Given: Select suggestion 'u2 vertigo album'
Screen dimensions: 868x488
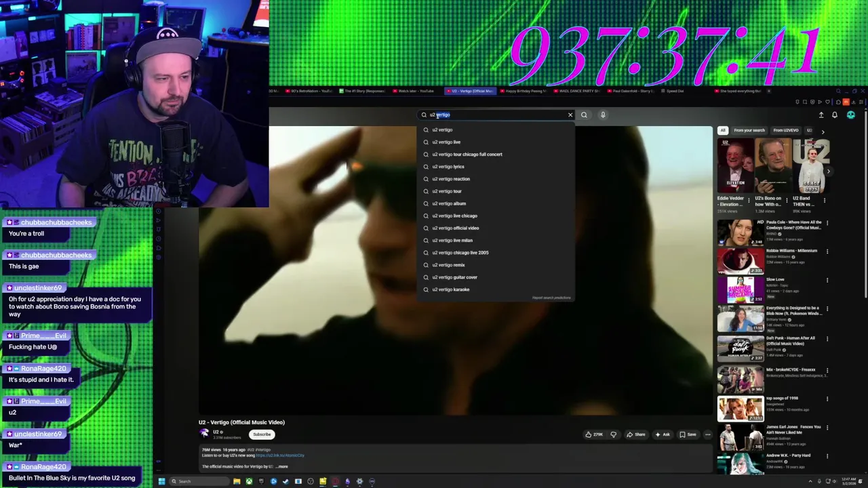Looking at the screenshot, I should pos(496,203).
